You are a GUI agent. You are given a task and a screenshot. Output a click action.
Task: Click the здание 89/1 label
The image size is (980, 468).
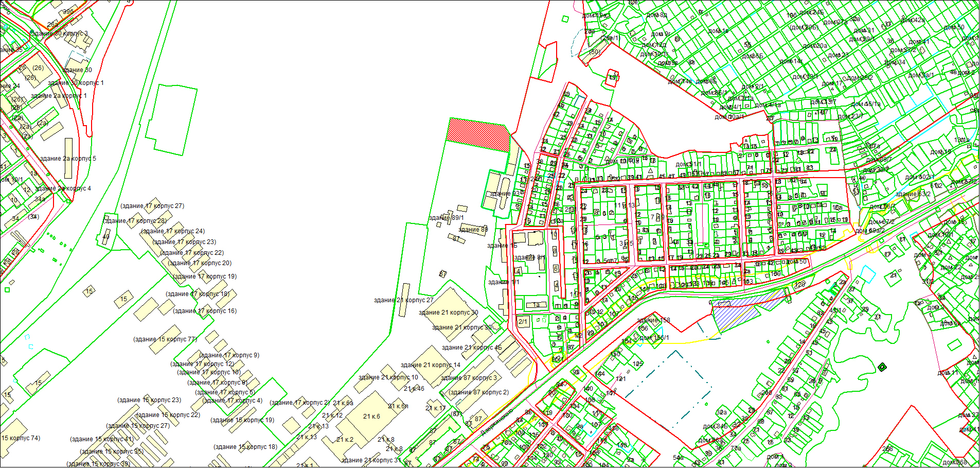point(447,218)
